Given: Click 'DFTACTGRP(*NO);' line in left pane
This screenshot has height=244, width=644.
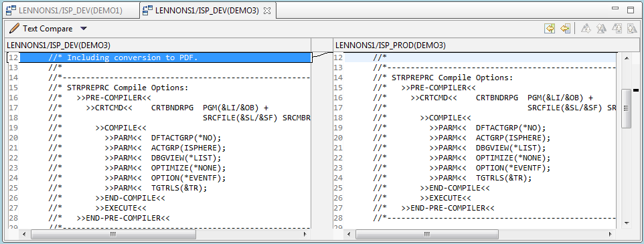Looking at the screenshot, I should [186, 138].
